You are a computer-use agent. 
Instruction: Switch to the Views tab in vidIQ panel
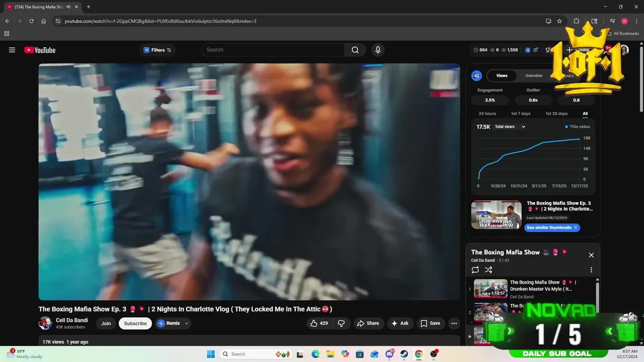[502, 75]
